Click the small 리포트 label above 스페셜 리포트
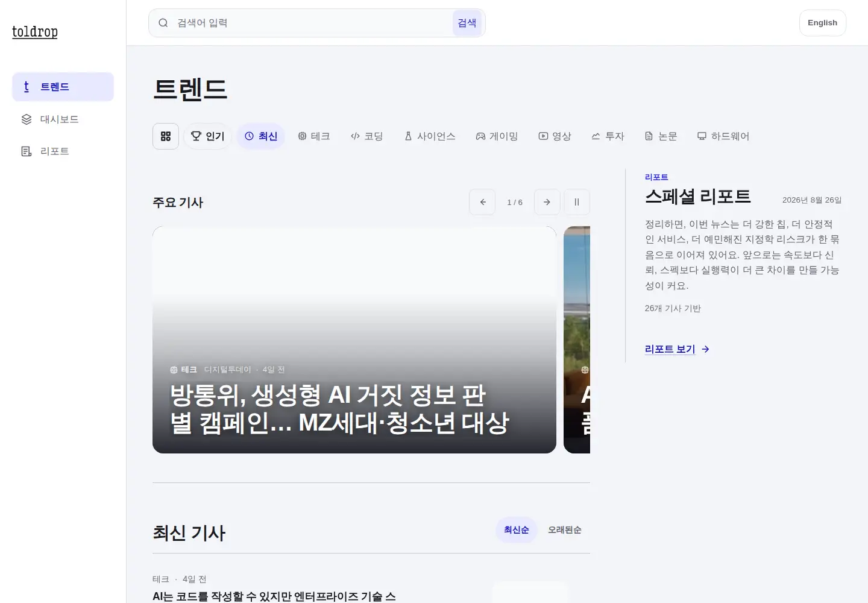 click(x=656, y=177)
